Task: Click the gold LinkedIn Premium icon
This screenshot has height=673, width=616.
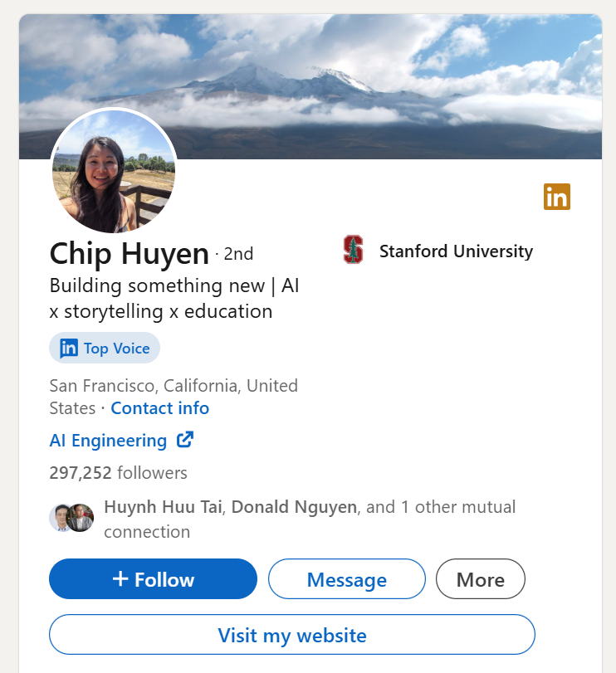Action: pos(557,197)
